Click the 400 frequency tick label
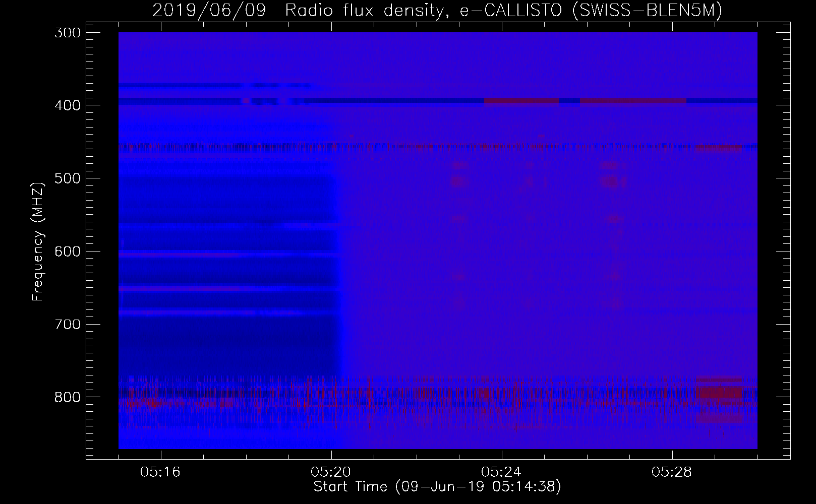The height and width of the screenshot is (504, 816). pyautogui.click(x=67, y=105)
